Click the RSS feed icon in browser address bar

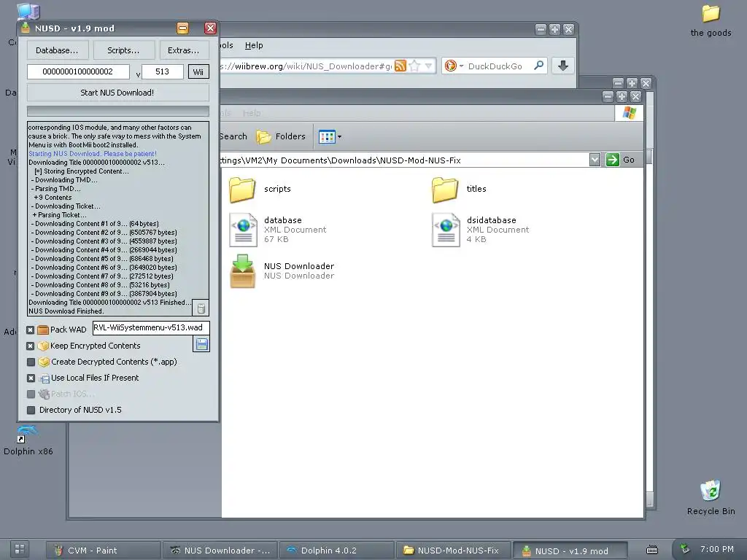[x=400, y=66]
